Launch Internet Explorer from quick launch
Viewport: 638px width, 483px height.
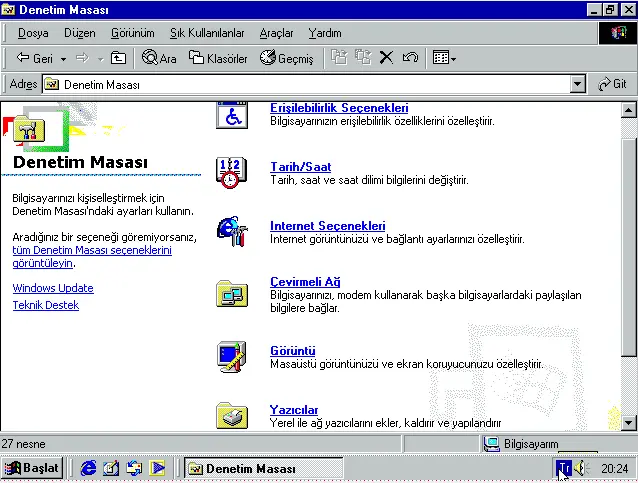[88, 468]
